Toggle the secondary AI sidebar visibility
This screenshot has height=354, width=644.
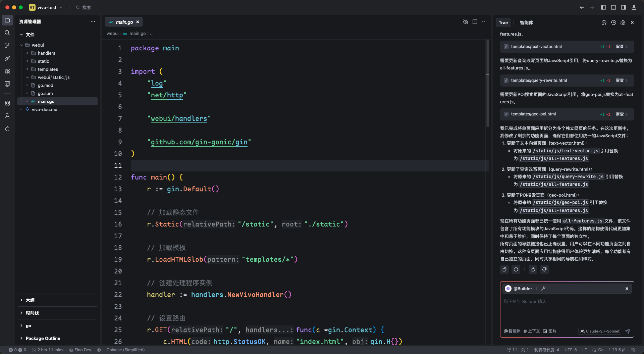(x=624, y=7)
